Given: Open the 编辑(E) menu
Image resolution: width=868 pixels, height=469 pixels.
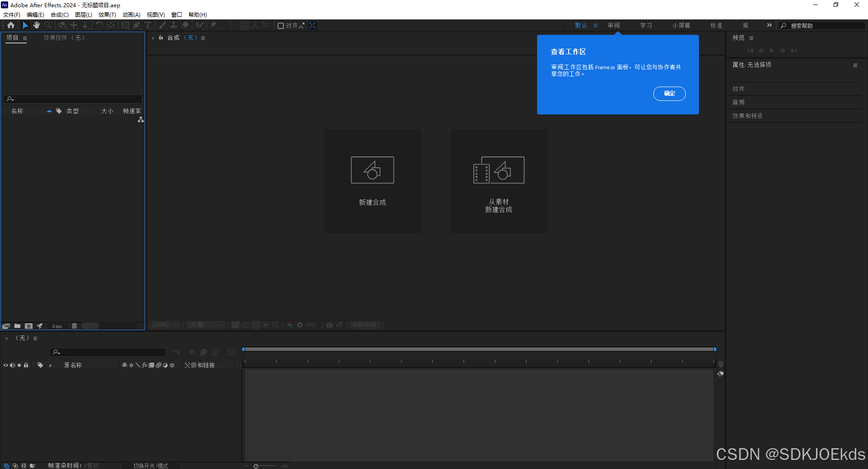Looking at the screenshot, I should [x=35, y=15].
